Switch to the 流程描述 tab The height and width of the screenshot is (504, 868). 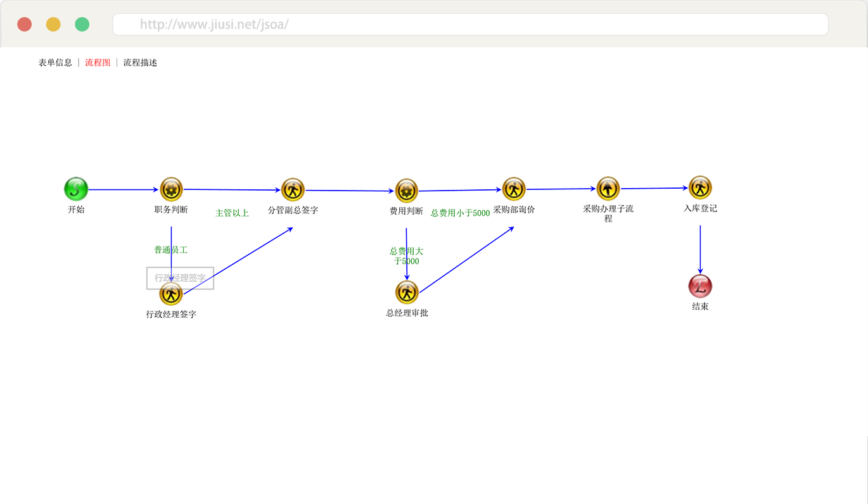[140, 63]
